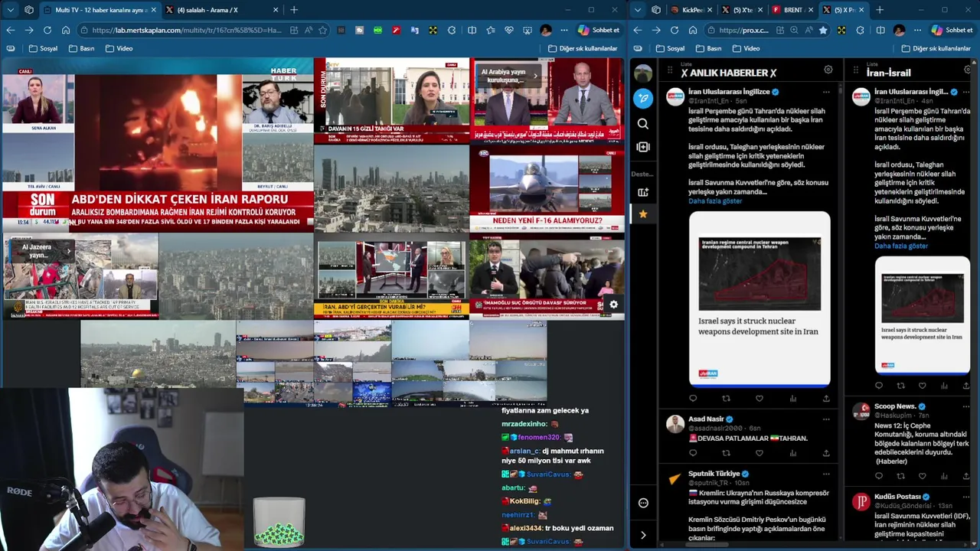This screenshot has width=980, height=551.
Task: Open more menu on Asad Nasir post
Action: click(x=826, y=419)
